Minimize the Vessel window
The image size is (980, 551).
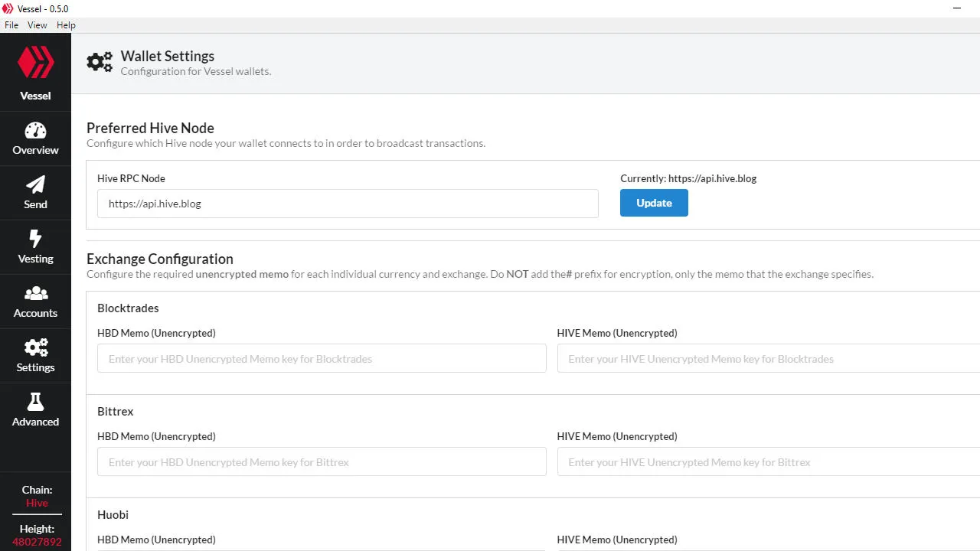tap(957, 8)
